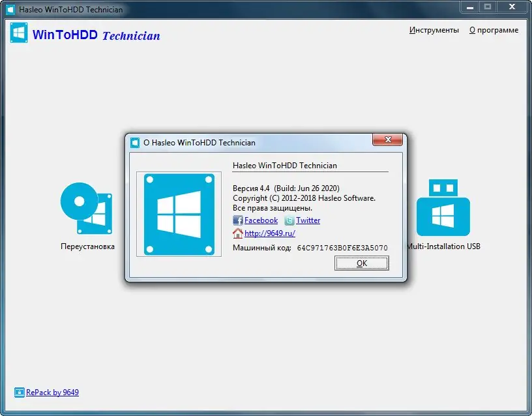The image size is (532, 416).
Task: Select the Multi-Installation USB drive icon
Action: [443, 207]
